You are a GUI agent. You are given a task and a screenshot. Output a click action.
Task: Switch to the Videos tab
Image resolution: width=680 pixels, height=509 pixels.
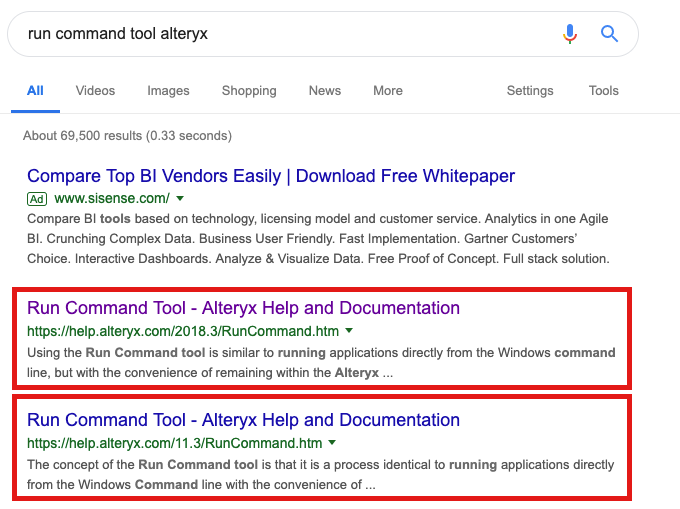[95, 91]
